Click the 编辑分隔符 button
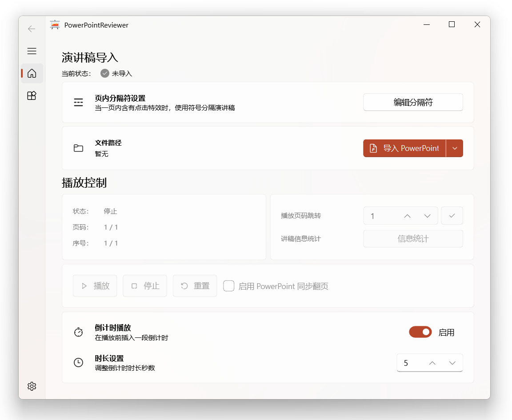Screen dimensions: 512x420 (x=413, y=102)
